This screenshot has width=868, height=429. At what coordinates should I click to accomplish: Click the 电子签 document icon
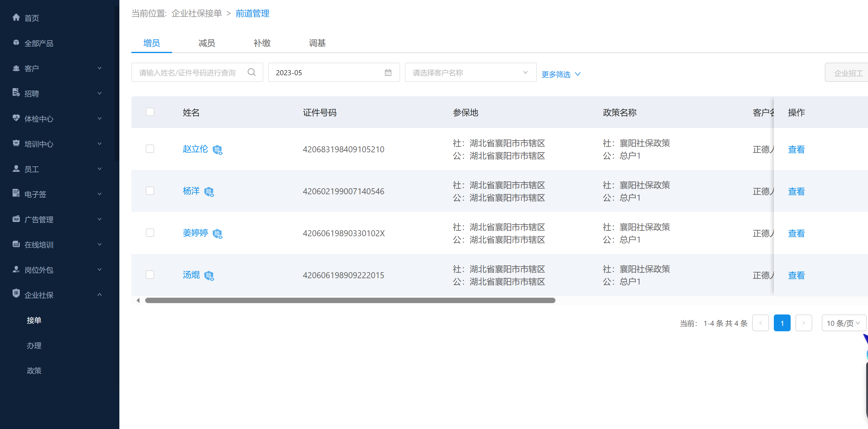[x=16, y=193]
